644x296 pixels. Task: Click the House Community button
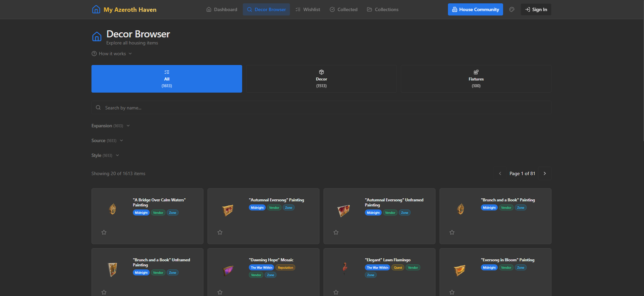click(x=476, y=9)
